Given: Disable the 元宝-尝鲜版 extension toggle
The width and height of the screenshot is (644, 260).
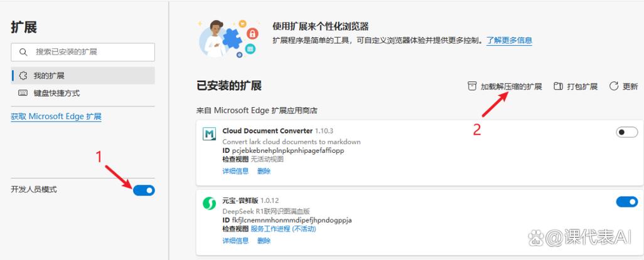Looking at the screenshot, I should pos(627,201).
